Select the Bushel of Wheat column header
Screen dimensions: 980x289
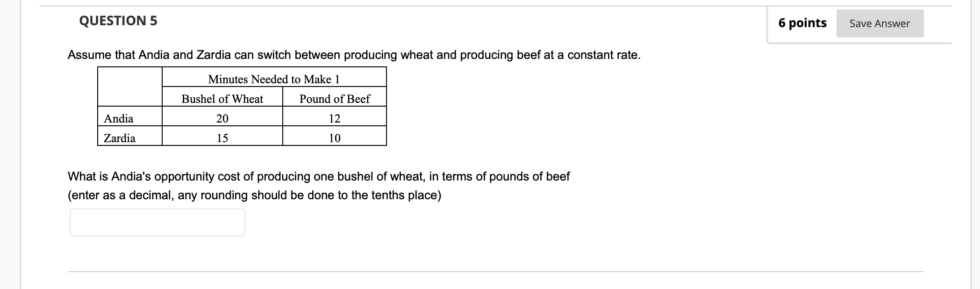222,98
